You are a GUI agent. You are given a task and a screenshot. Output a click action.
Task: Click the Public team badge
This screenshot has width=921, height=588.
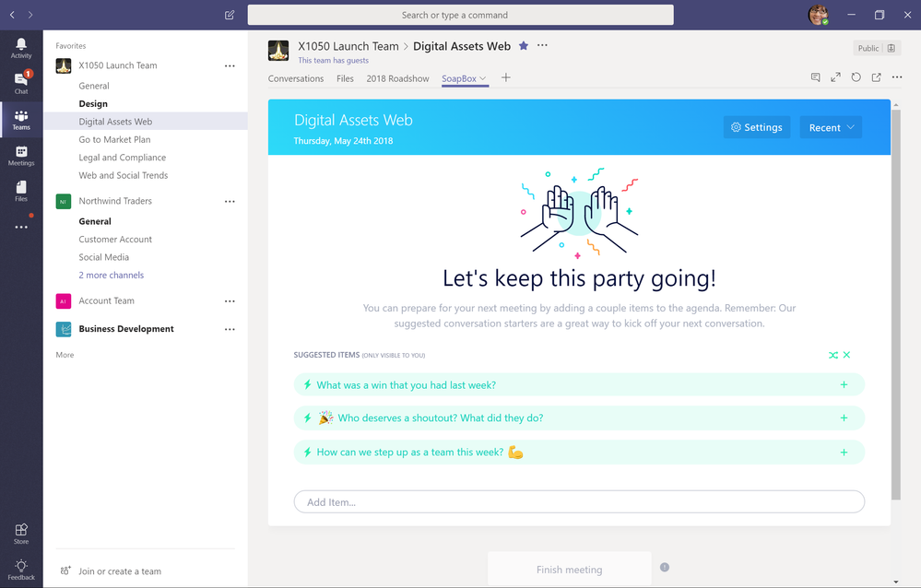click(x=877, y=48)
